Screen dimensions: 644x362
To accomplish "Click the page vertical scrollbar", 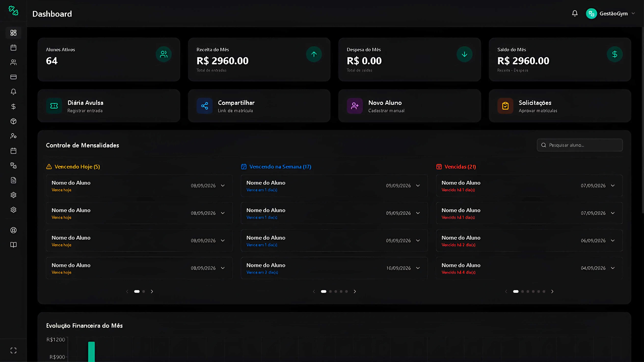I will coord(642,120).
